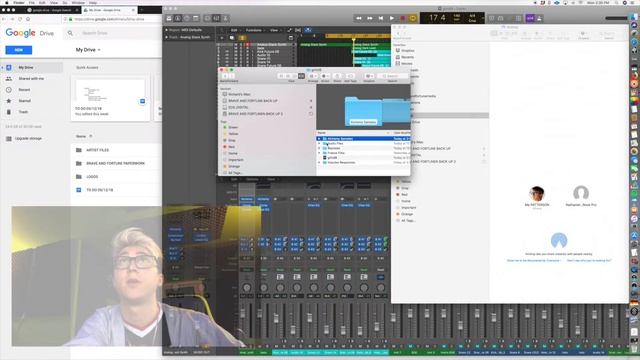Open the Functions menu in Logic tracks area
The image size is (640, 360).
[x=254, y=30]
